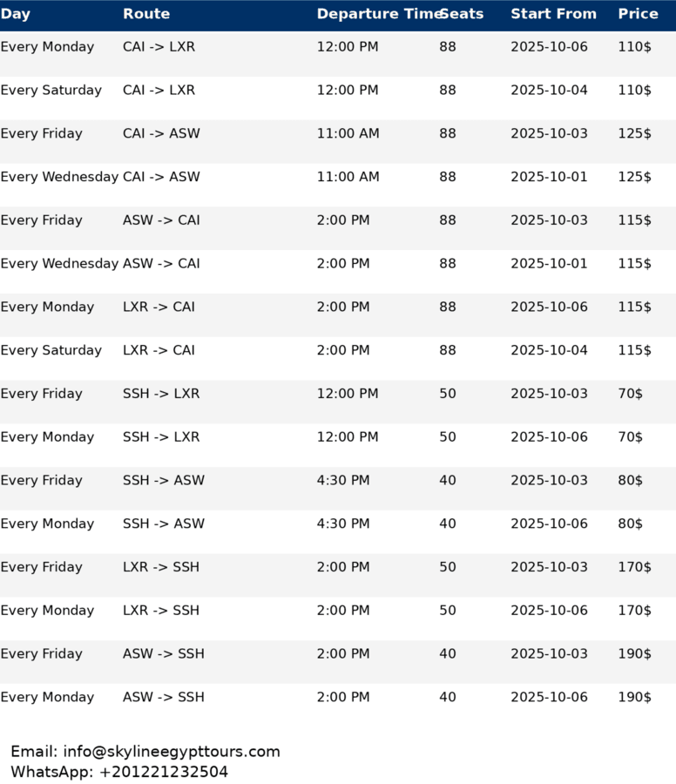The image size is (676, 784).
Task: Click the Route column header
Action: pyautogui.click(x=146, y=14)
